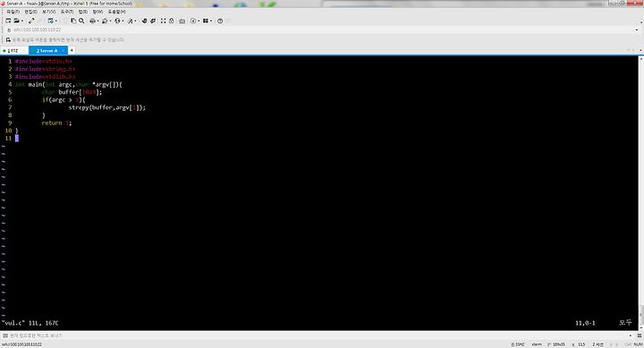This screenshot has height=348, width=644.
Task: Click line 7 strcpy(buffer,argv) in terminal
Action: 106,107
